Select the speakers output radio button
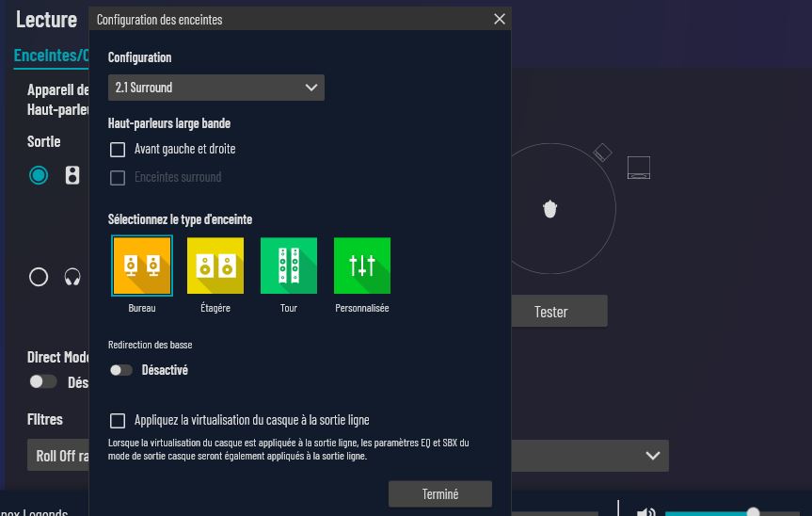812x516 pixels. pos(39,176)
